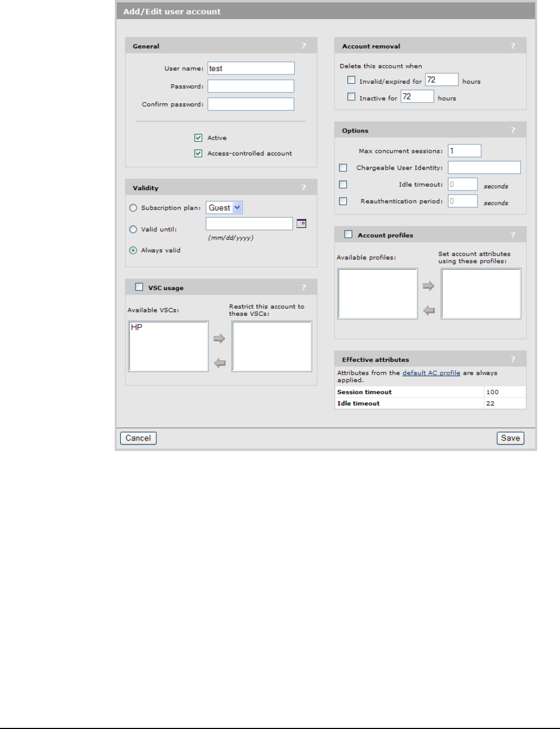Click the right arrow to restrict VSCs
The width and height of the screenshot is (560, 729).
219,338
